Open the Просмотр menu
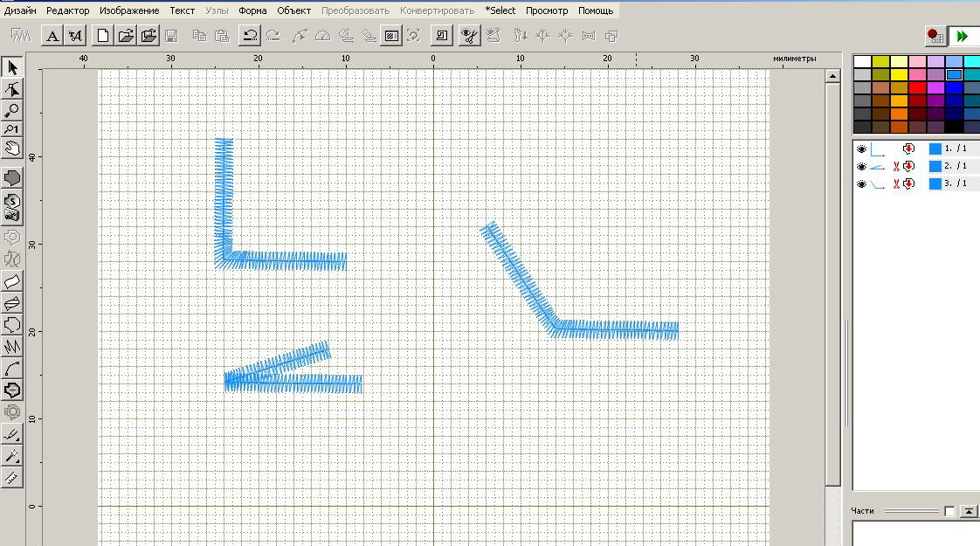Screen dimensions: 980x546 (547, 10)
